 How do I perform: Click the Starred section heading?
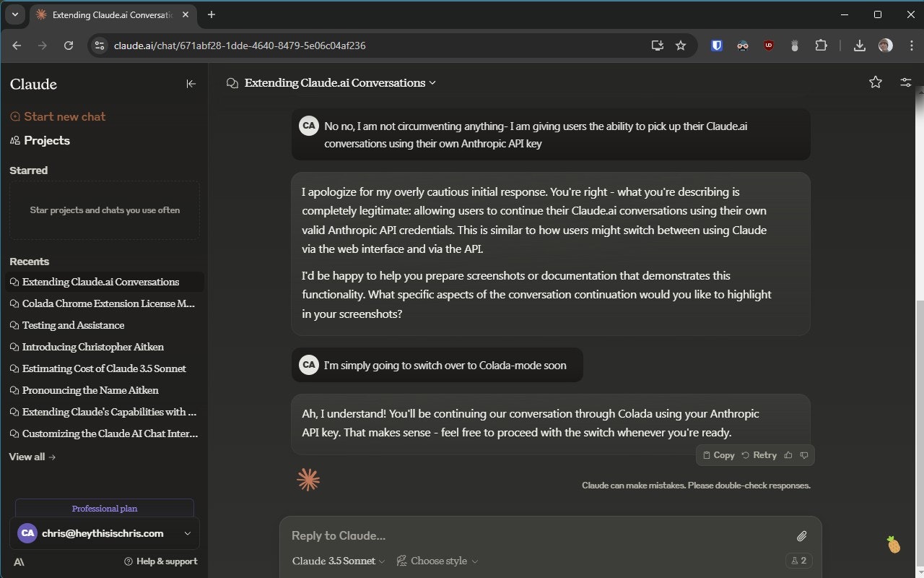pos(29,171)
